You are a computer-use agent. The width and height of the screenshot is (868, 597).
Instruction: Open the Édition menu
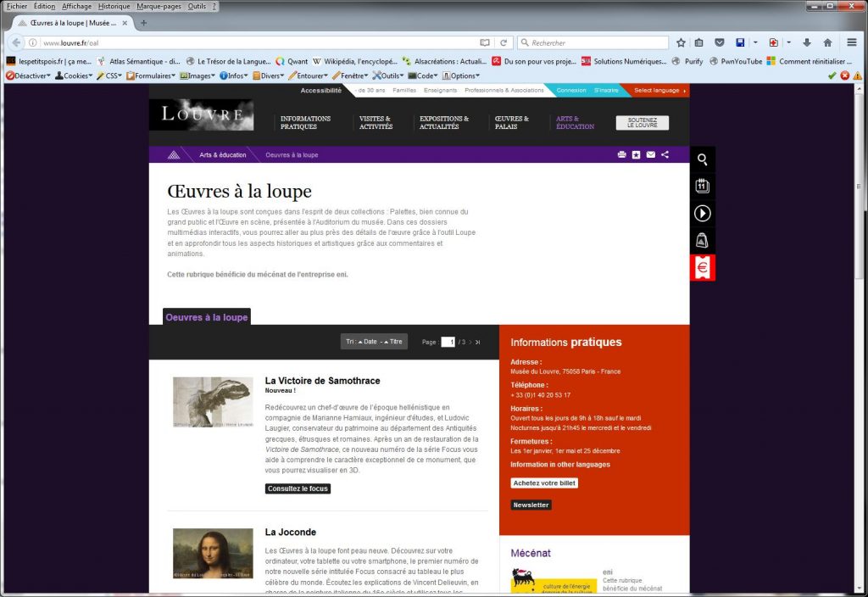click(44, 6)
